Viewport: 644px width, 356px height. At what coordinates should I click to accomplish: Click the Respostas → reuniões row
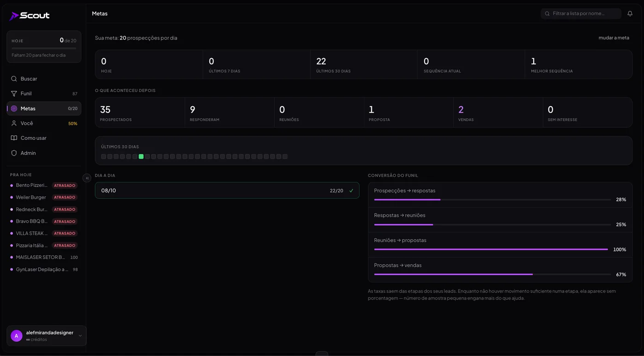[x=500, y=220]
